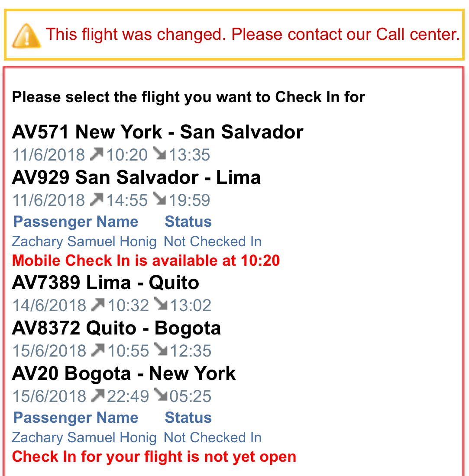Click departure arrow icon beside 10:20
469x476 pixels.
97,154
